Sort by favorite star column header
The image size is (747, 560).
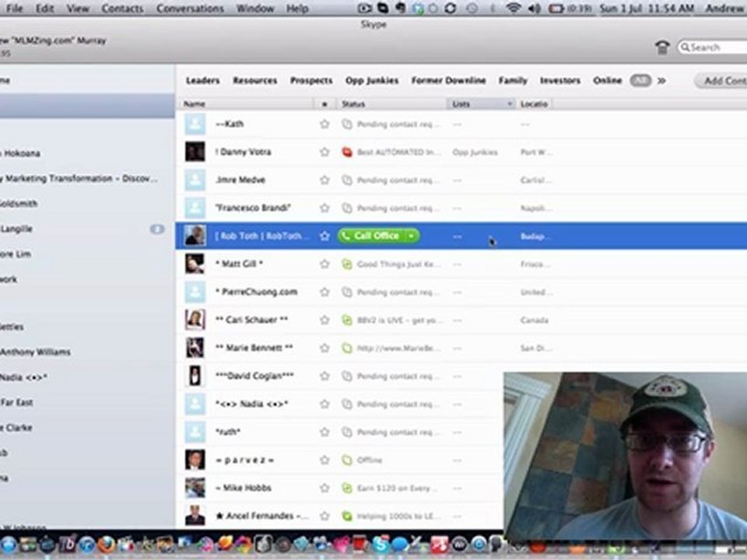(x=325, y=103)
